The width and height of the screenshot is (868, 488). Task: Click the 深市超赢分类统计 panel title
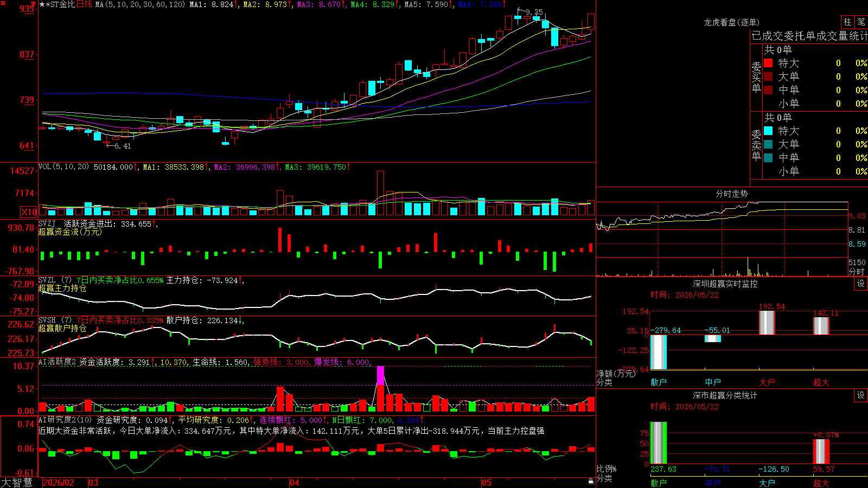(x=725, y=395)
